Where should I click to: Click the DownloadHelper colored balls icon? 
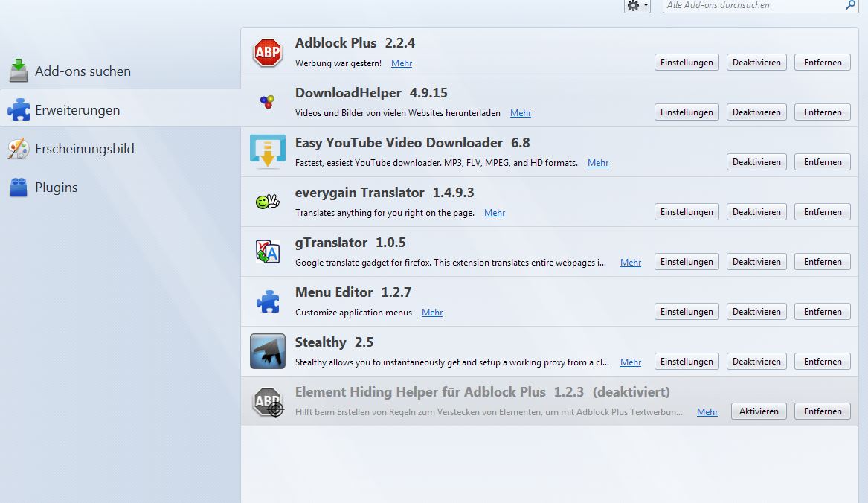(x=267, y=102)
